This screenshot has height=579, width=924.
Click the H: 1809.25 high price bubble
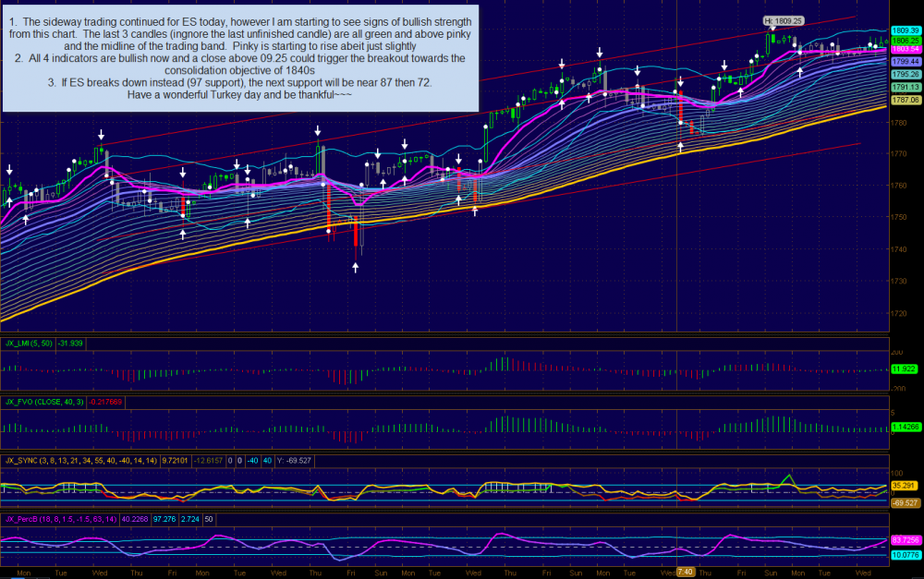pos(784,19)
